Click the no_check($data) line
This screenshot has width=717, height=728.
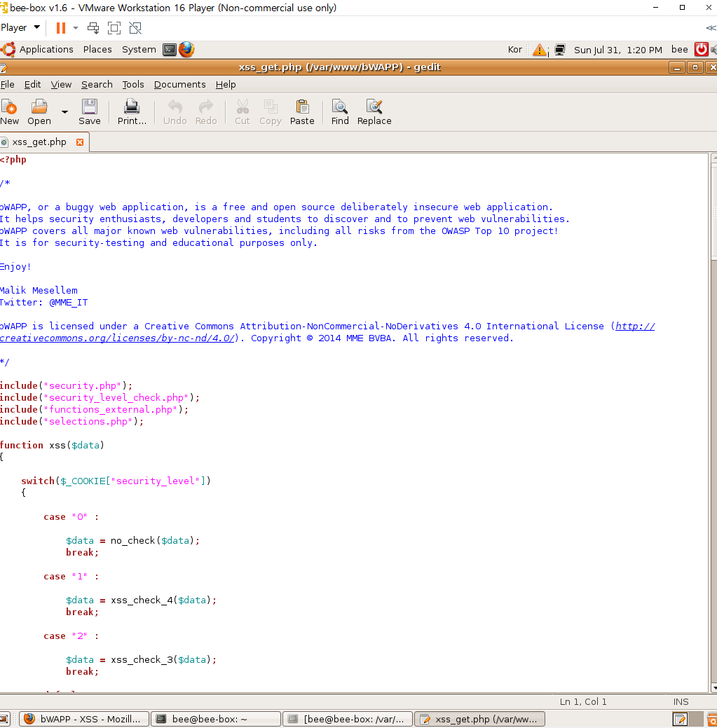(x=132, y=541)
